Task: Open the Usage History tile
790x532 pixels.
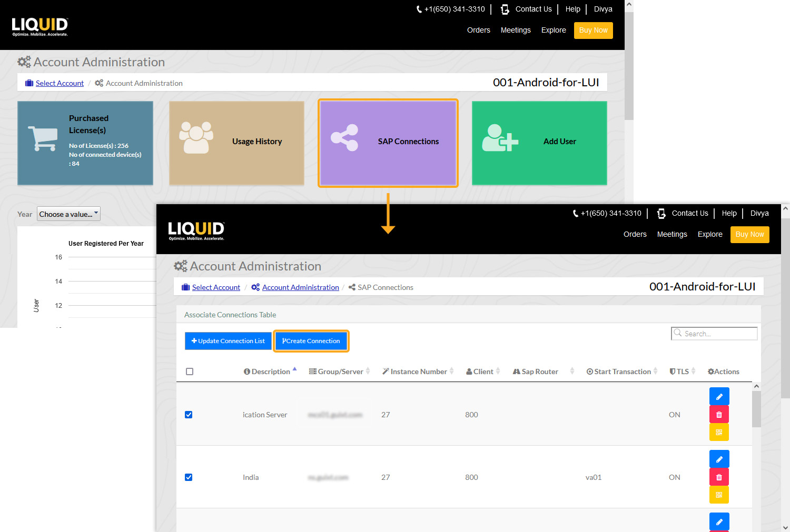Action: [236, 143]
